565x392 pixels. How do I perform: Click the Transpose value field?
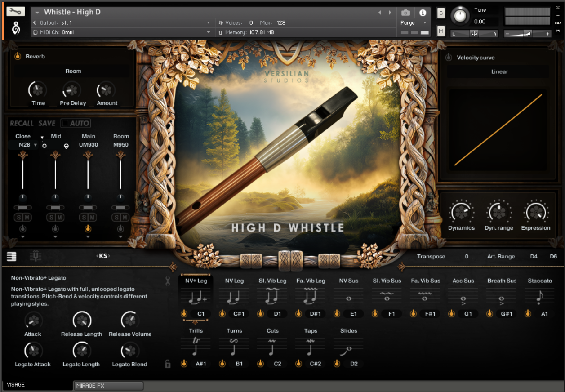[466, 257]
